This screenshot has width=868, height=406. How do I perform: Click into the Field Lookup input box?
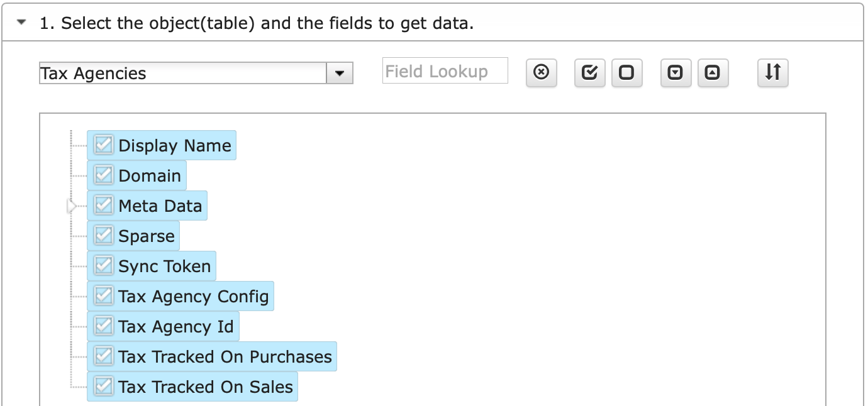(445, 71)
